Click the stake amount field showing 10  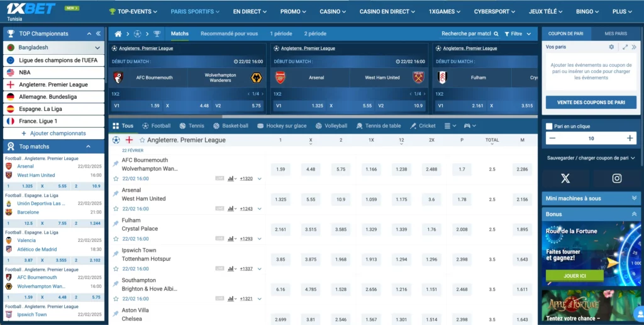tap(591, 138)
